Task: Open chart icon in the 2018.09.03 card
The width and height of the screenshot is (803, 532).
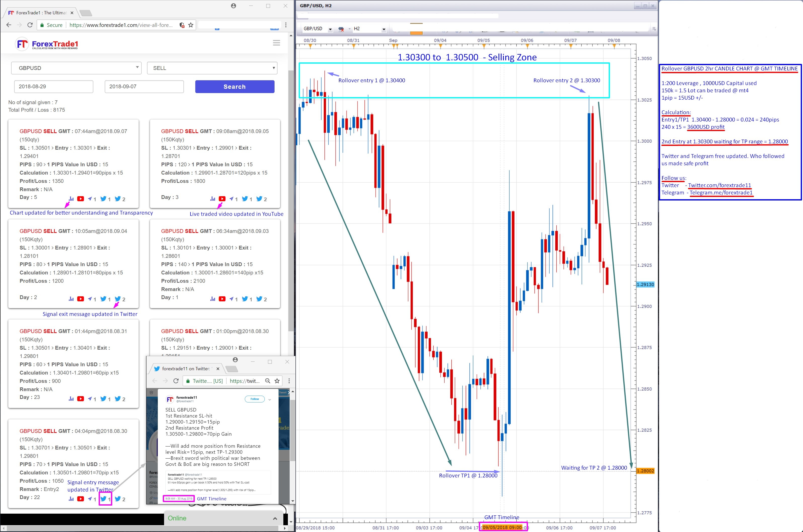Action: (213, 299)
